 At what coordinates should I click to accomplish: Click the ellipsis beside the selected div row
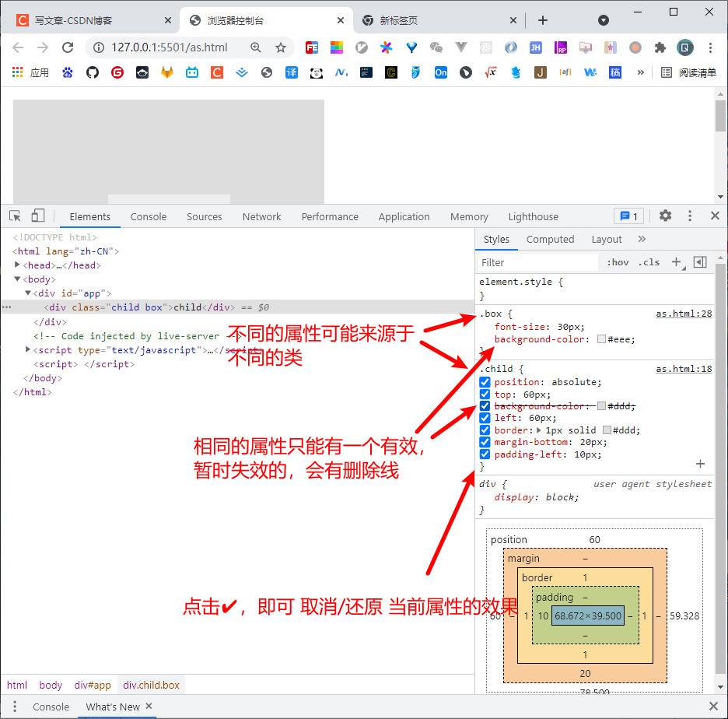point(6,307)
